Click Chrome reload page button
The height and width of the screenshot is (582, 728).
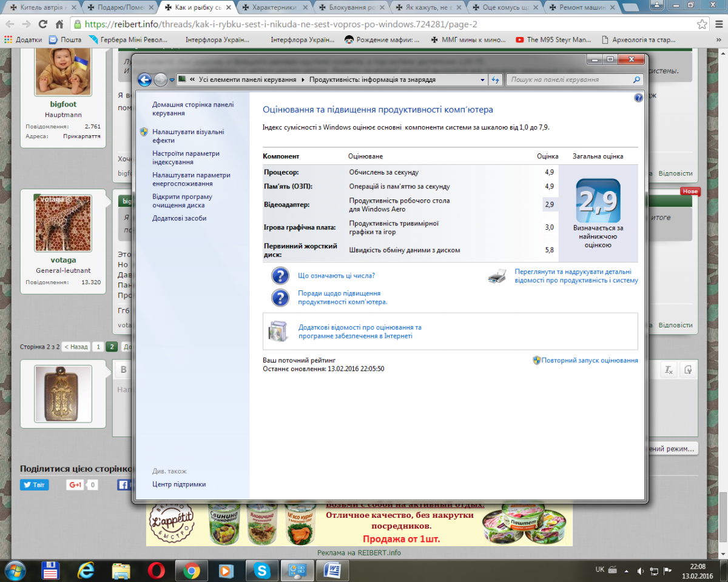pyautogui.click(x=42, y=24)
